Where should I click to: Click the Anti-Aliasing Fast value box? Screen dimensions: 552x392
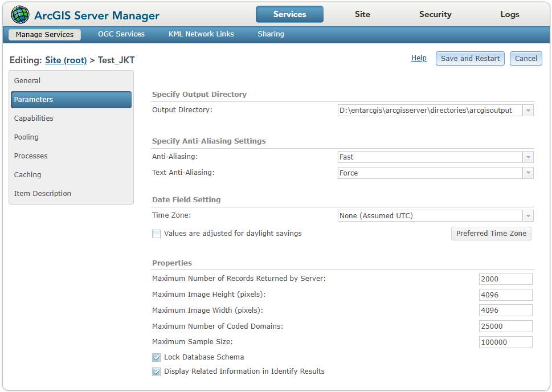click(x=430, y=157)
